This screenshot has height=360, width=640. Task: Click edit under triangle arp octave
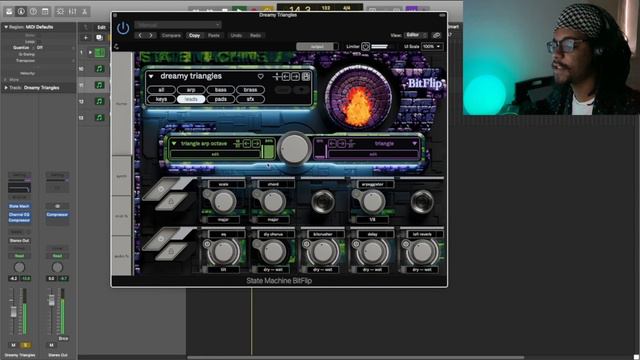[215, 154]
